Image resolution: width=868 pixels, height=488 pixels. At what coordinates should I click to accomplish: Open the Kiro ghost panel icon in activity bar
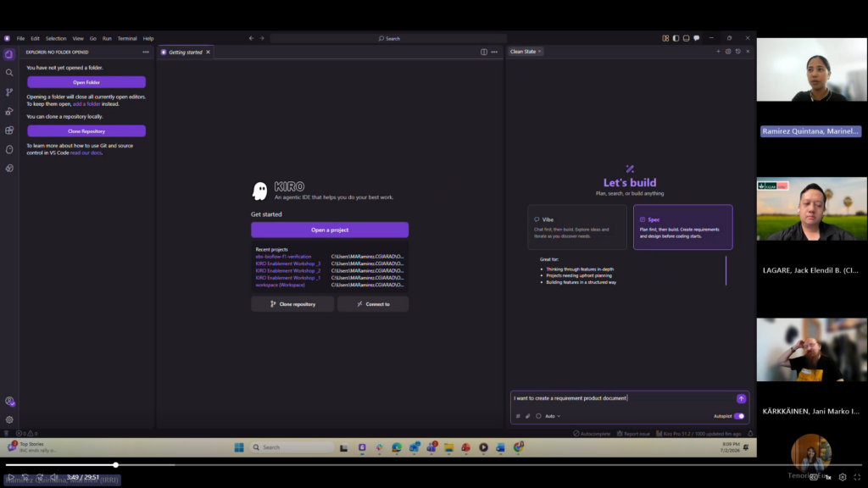click(8, 149)
